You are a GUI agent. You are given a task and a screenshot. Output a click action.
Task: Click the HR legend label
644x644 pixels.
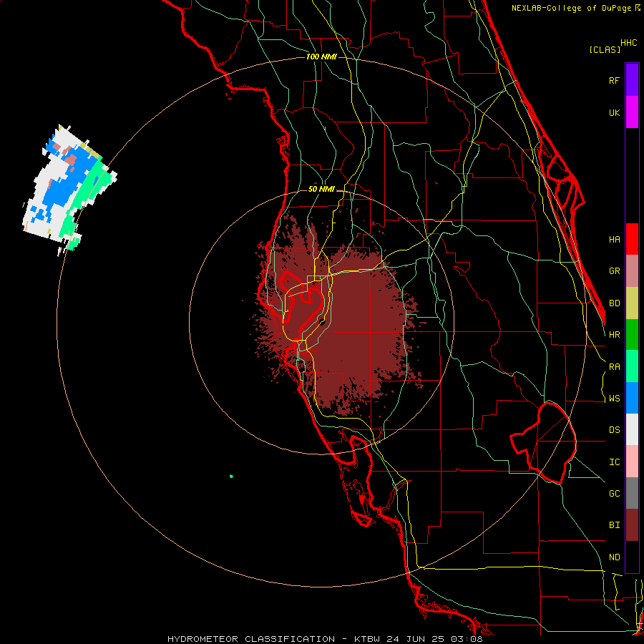[x=614, y=335]
